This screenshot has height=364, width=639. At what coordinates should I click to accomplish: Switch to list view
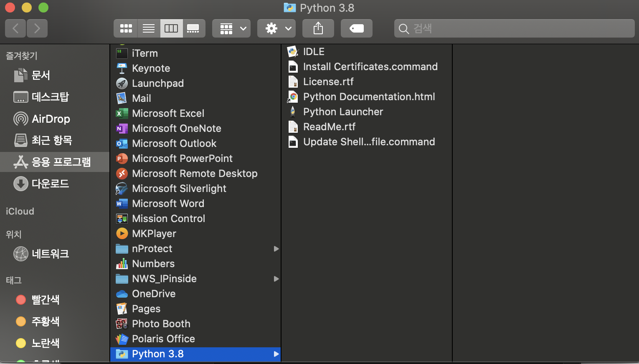coord(149,28)
